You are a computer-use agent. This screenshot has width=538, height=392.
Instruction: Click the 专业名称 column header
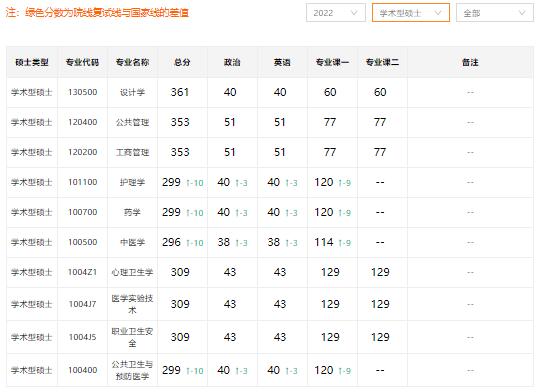(x=132, y=62)
